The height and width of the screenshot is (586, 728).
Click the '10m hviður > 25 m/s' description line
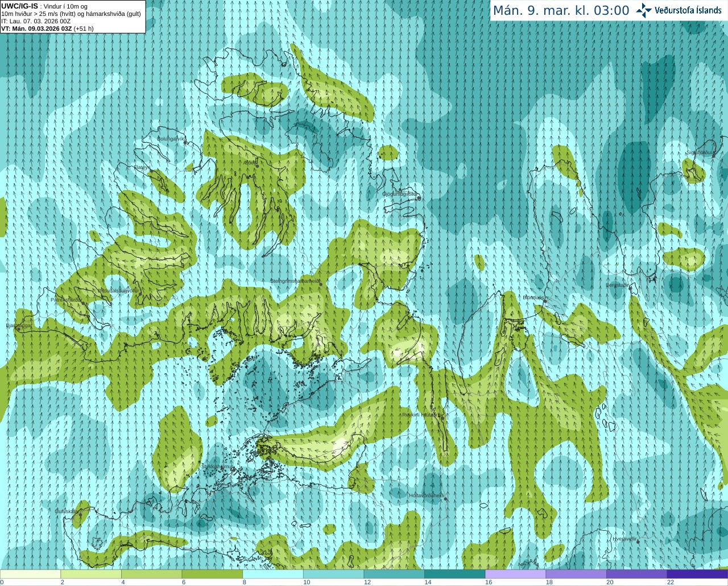tap(71, 14)
